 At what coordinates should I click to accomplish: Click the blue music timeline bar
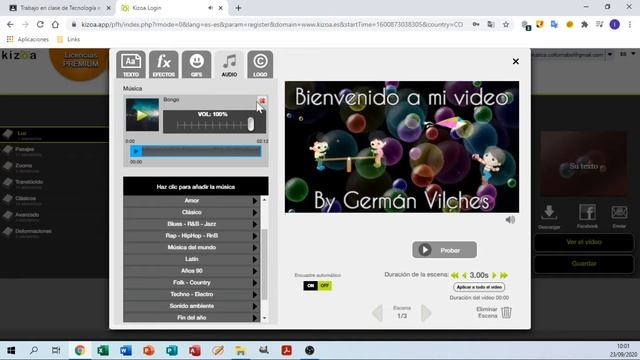[x=196, y=151]
